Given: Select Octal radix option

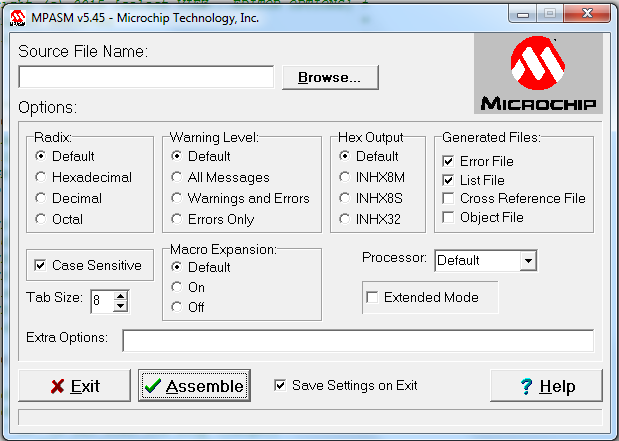Looking at the screenshot, I should tap(40, 218).
